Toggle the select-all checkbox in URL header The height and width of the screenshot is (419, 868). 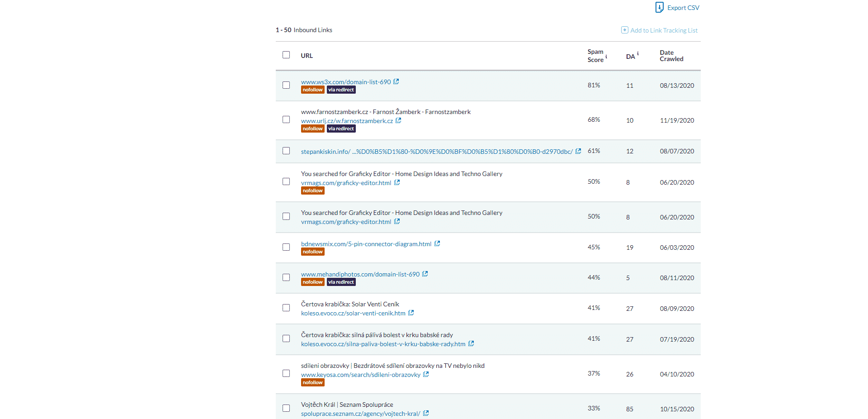tap(286, 55)
